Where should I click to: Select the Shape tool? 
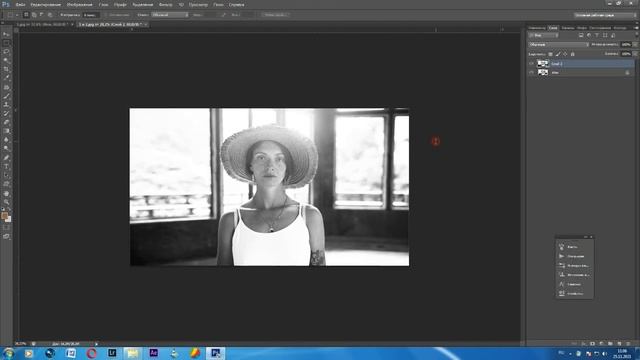click(6, 184)
